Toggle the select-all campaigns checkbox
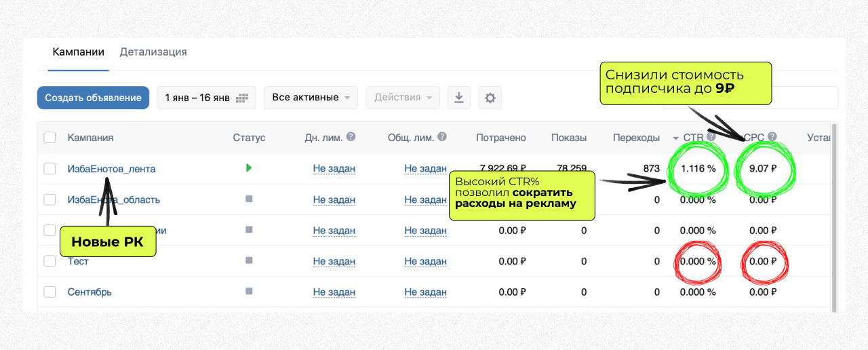 [50, 138]
